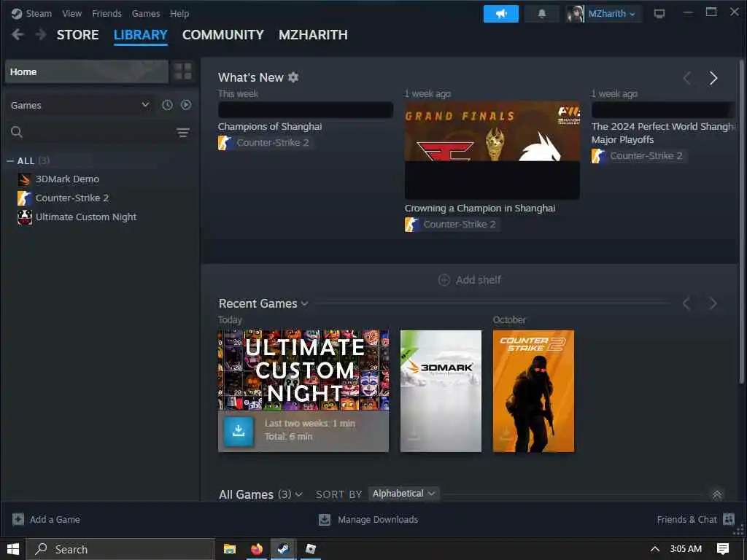Click the Steam logo icon in menu bar
This screenshot has height=560, width=747.
pos(17,13)
